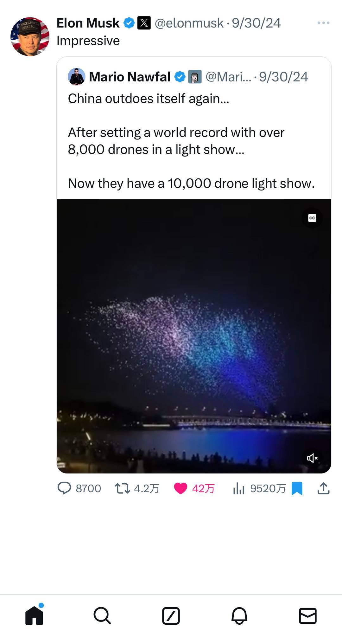Play the drone light show video
This screenshot has height=644, width=342.
point(194,336)
